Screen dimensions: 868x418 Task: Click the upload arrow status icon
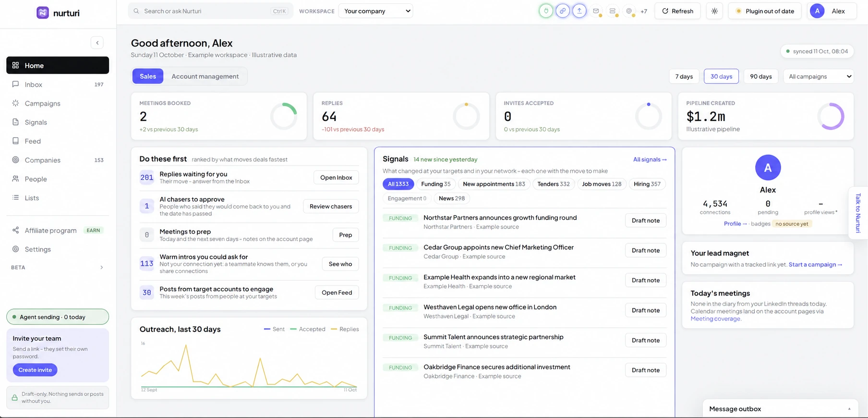(x=579, y=11)
